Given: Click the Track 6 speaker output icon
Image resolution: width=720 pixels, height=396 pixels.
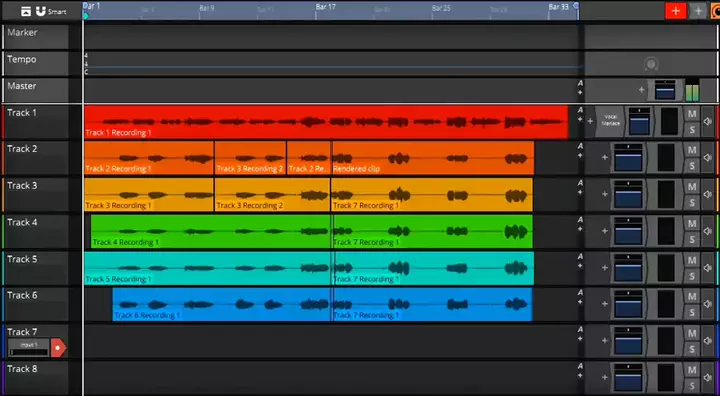Looking at the screenshot, I should coord(708,304).
